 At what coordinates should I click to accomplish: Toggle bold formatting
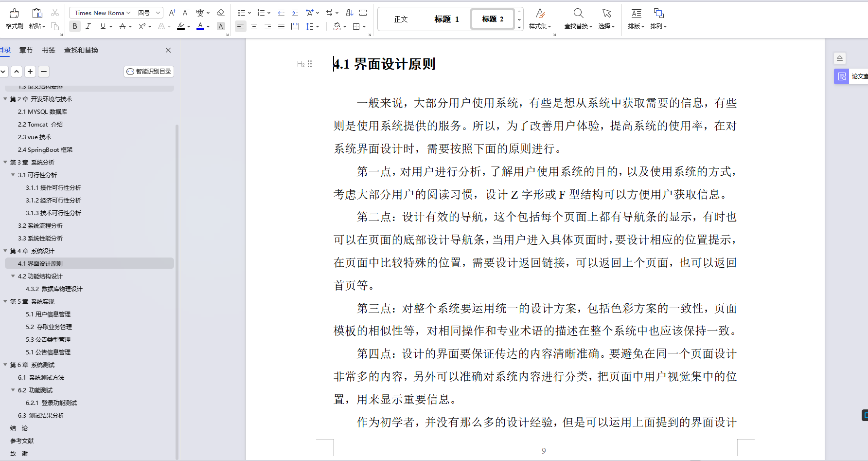pos(74,26)
